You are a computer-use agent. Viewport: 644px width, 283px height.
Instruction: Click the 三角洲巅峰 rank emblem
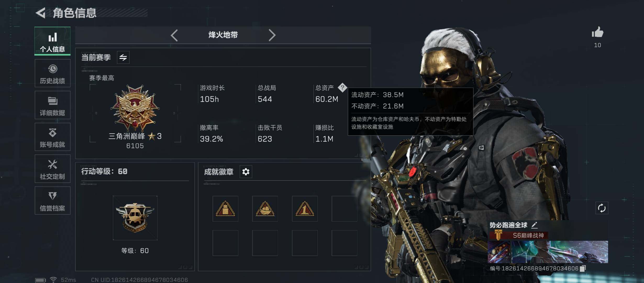tap(135, 108)
